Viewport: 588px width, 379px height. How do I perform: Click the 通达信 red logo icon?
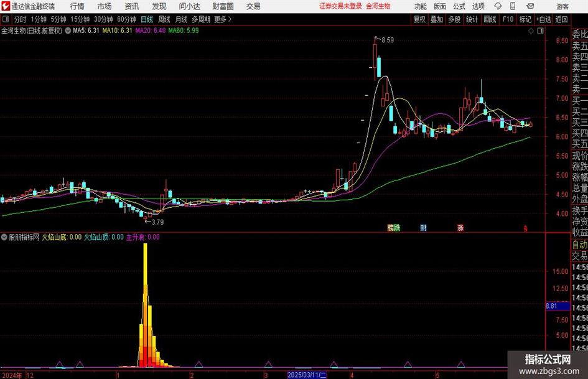[x=5, y=6]
